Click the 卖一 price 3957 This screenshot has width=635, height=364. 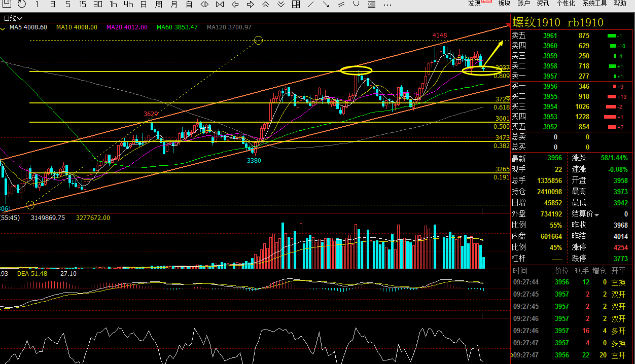tap(550, 77)
